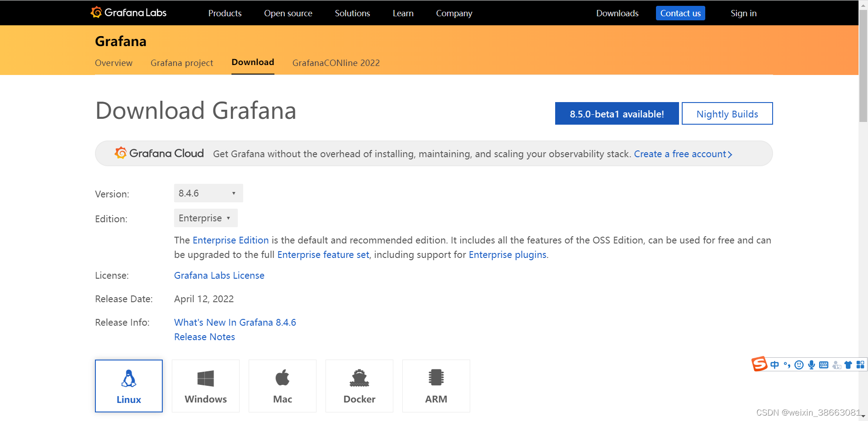Click the 8.5.0-beta1 available button
The image size is (868, 421).
617,113
